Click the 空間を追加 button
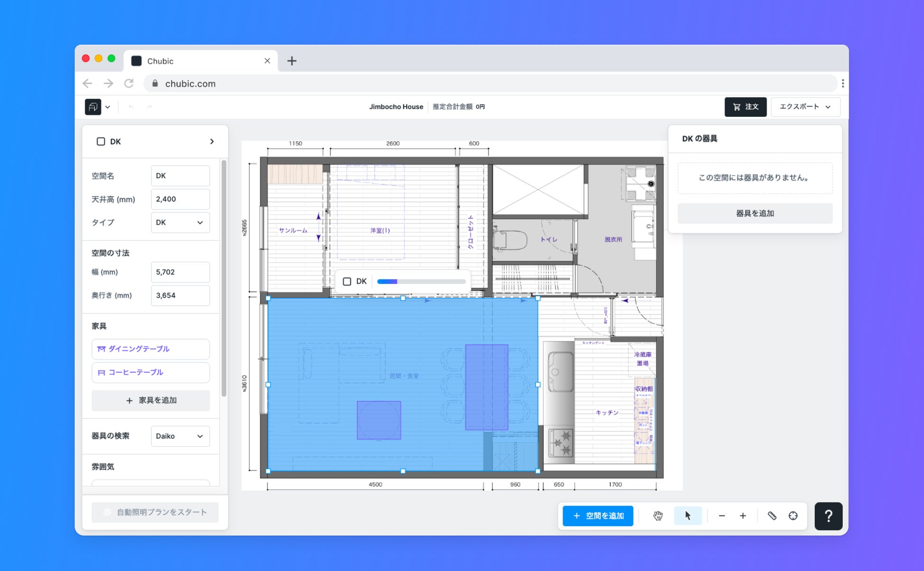Screen dimensions: 924x571 [x=598, y=516]
